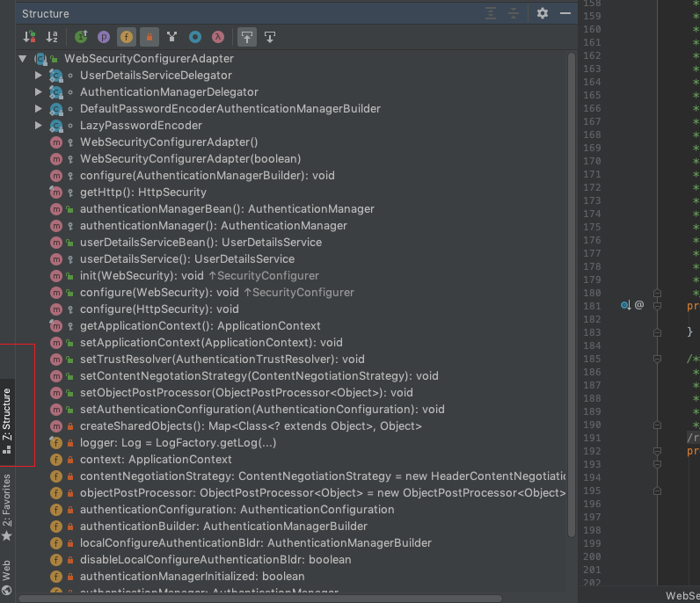Viewport: 700px width, 603px height.
Task: Click lock icon beside disableLocalConfigureAuthenticationBldr
Action: tap(70, 560)
